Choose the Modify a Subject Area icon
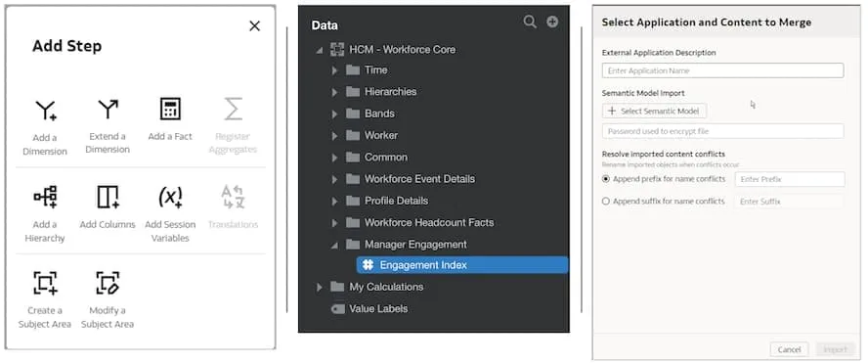Image resolution: width=868 pixels, height=364 pixels. (108, 283)
